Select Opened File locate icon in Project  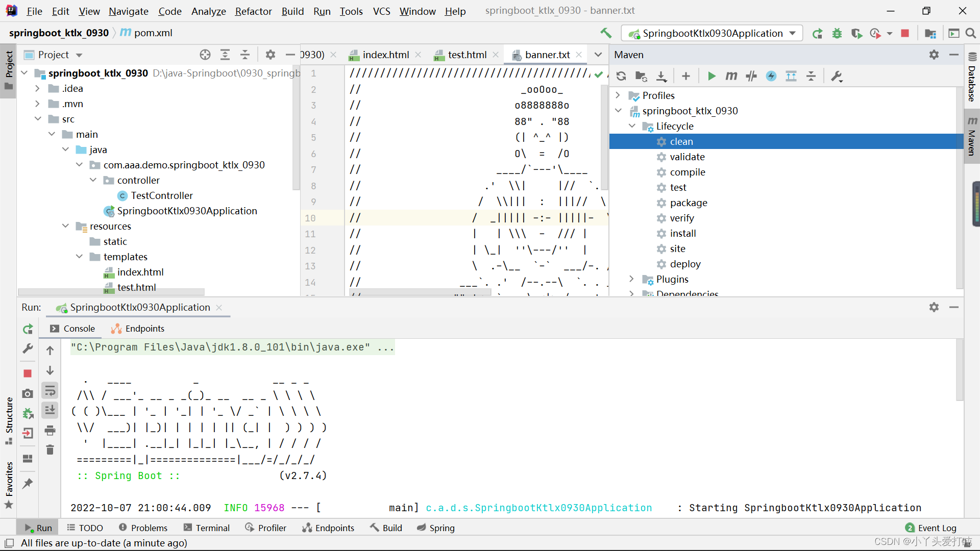tap(205, 55)
